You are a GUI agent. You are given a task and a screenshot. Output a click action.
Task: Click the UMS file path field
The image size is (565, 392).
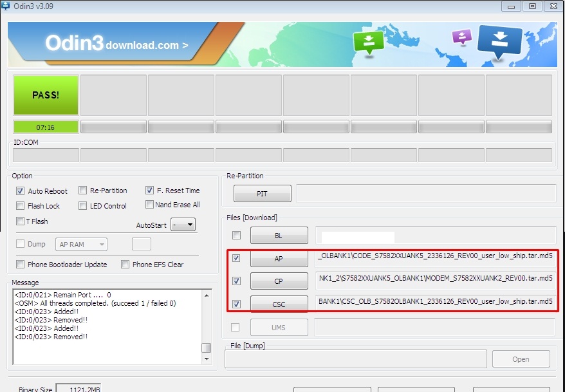[435, 327]
